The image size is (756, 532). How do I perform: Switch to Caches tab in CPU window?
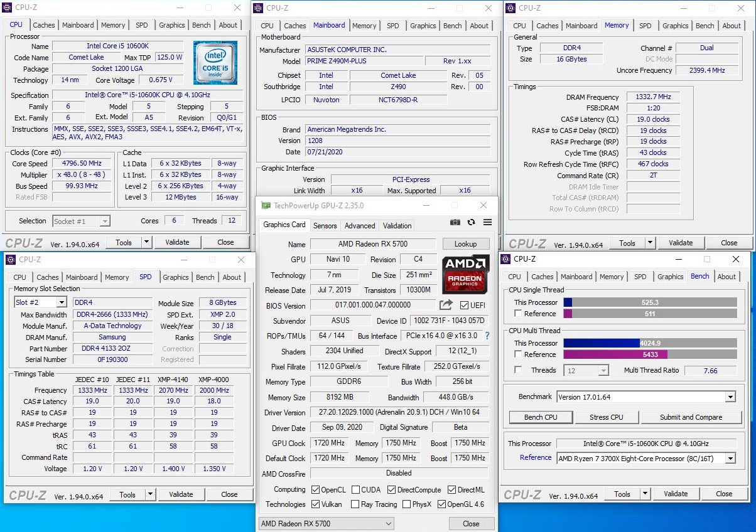44,25
